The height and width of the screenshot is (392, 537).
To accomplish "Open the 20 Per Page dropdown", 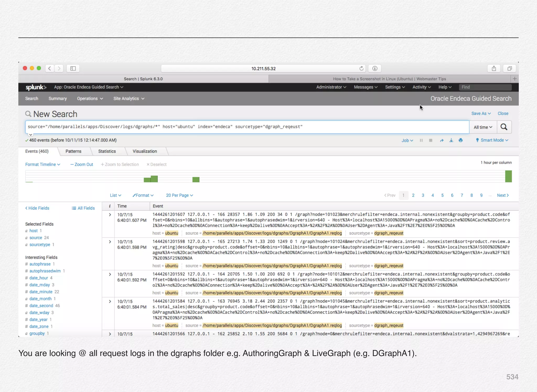I will pyautogui.click(x=180, y=195).
